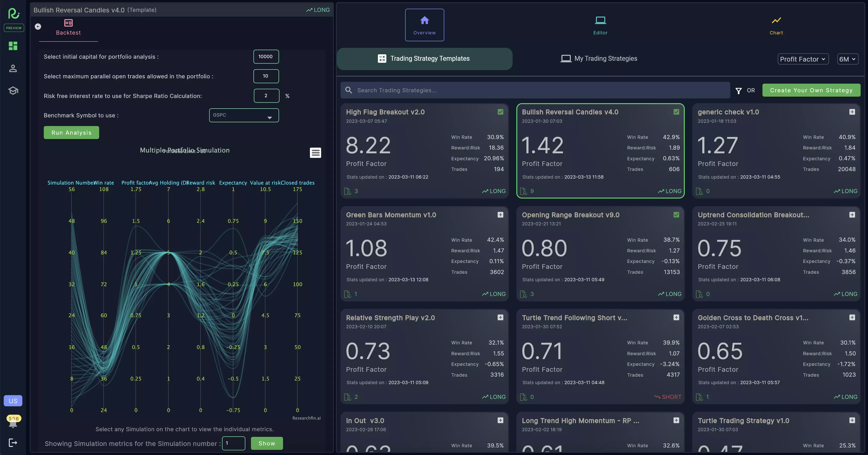Screen dimensions: 868x455
Task: Click the graduation cap learning icon
Action: tap(13, 90)
